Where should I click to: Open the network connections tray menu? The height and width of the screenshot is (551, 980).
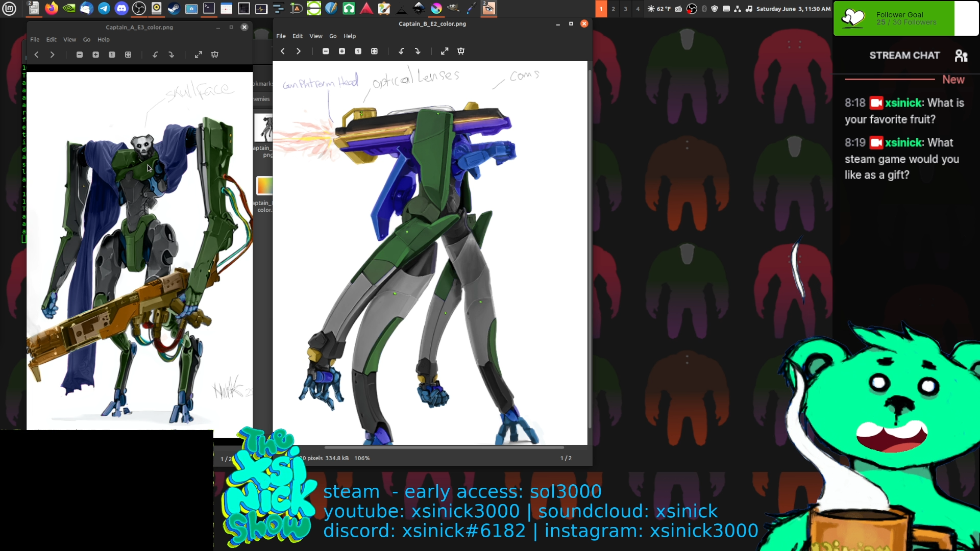738,9
